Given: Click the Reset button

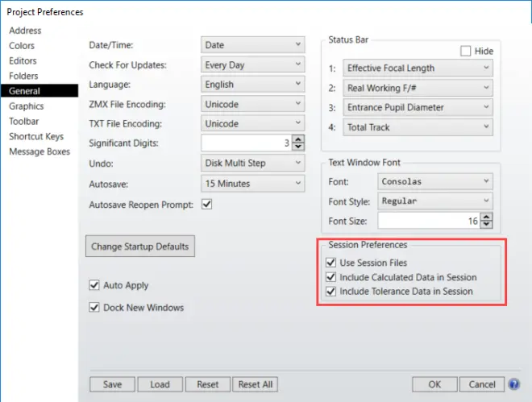Looking at the screenshot, I should [x=208, y=384].
